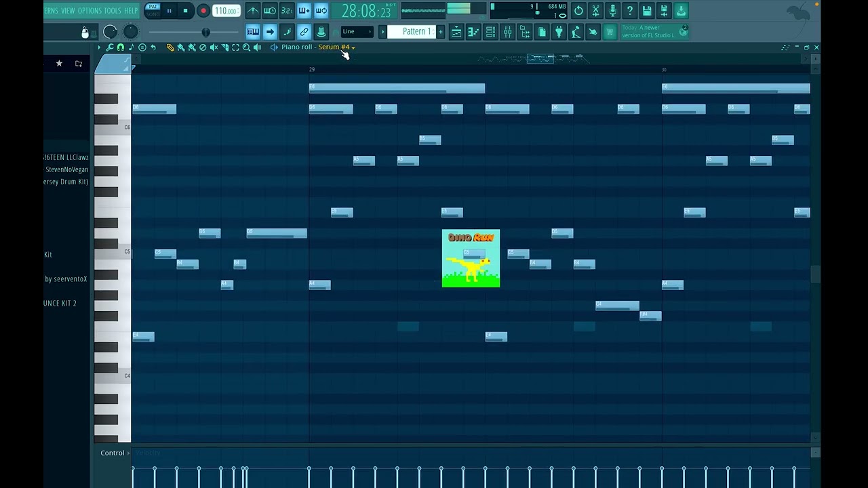Screen dimensions: 868x488
Task: Click the star favorites icon in browser
Action: pos(59,63)
